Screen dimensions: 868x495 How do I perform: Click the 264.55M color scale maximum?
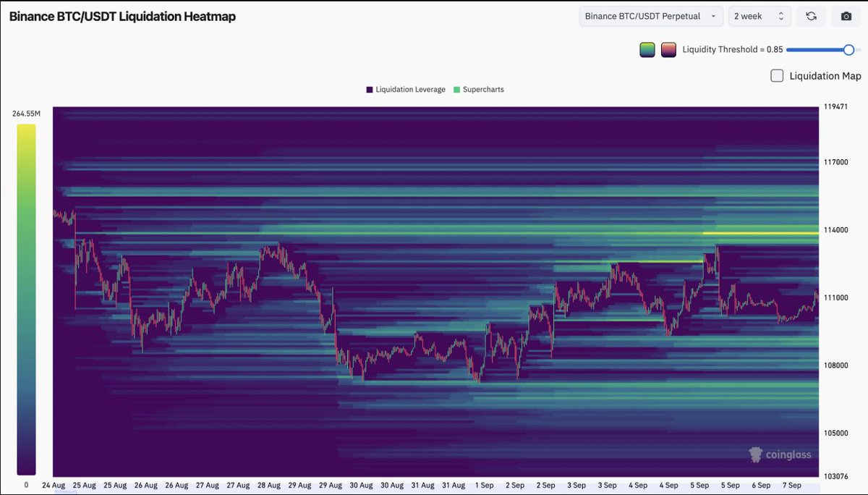tap(26, 114)
